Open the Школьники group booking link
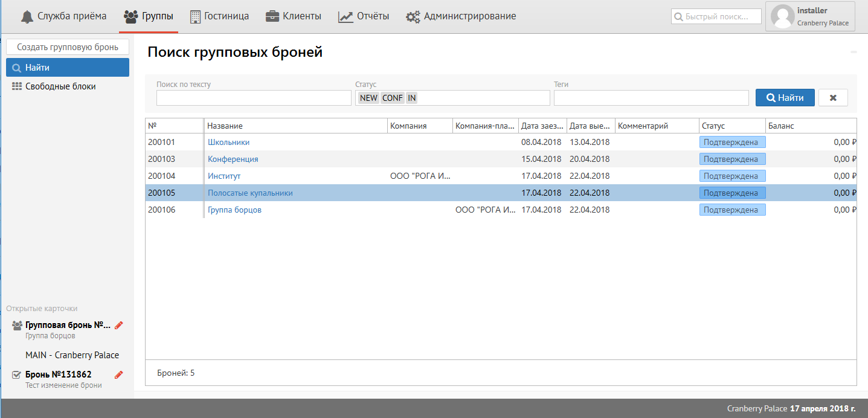 pyautogui.click(x=228, y=142)
